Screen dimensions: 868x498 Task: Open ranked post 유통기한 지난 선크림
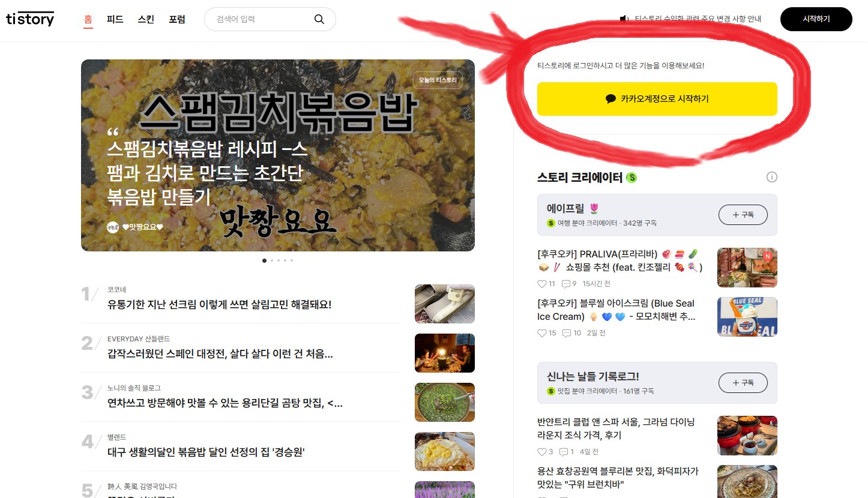tap(220, 305)
